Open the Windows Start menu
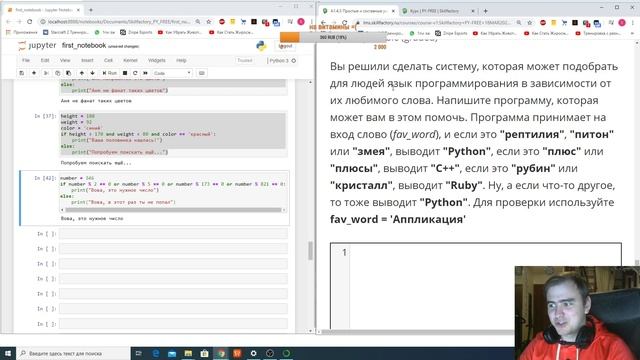640x360 pixels. [x=7, y=353]
